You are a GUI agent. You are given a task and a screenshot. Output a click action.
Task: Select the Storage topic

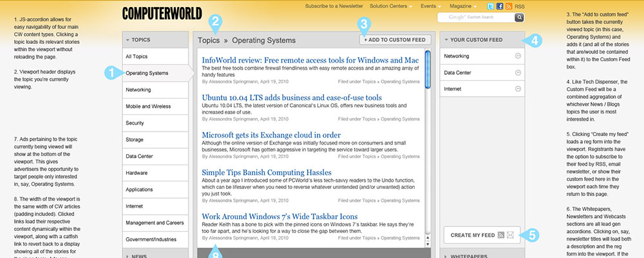(x=155, y=139)
